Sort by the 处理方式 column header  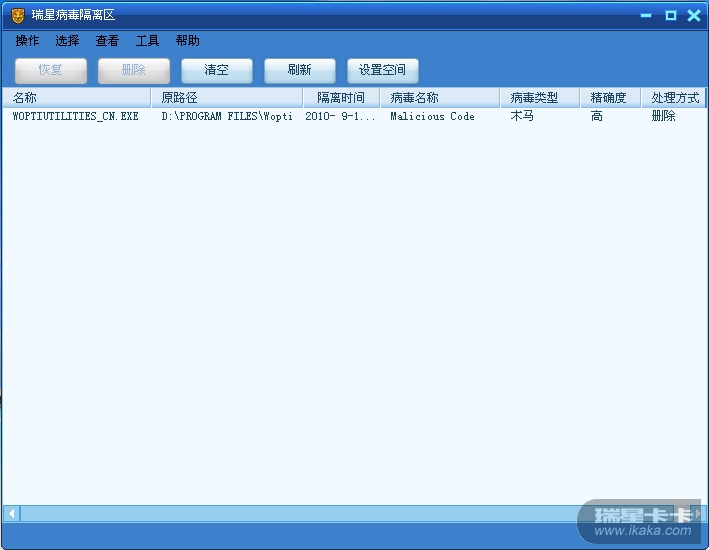(x=674, y=98)
